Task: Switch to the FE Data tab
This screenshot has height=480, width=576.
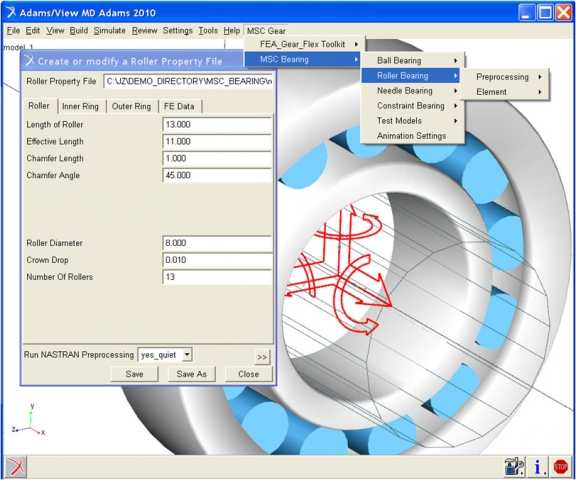Action: click(179, 107)
